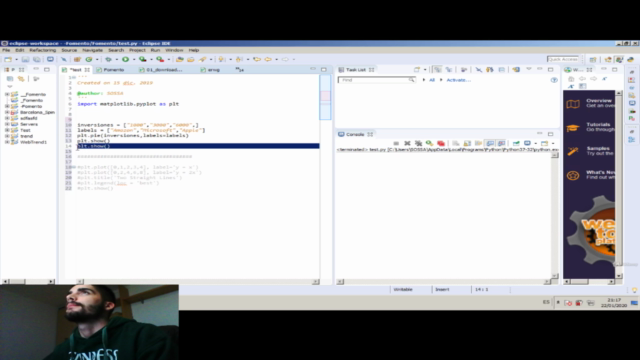Toggle Show Console on standard output change
This screenshot has width=640, height=360.
click(x=490, y=143)
